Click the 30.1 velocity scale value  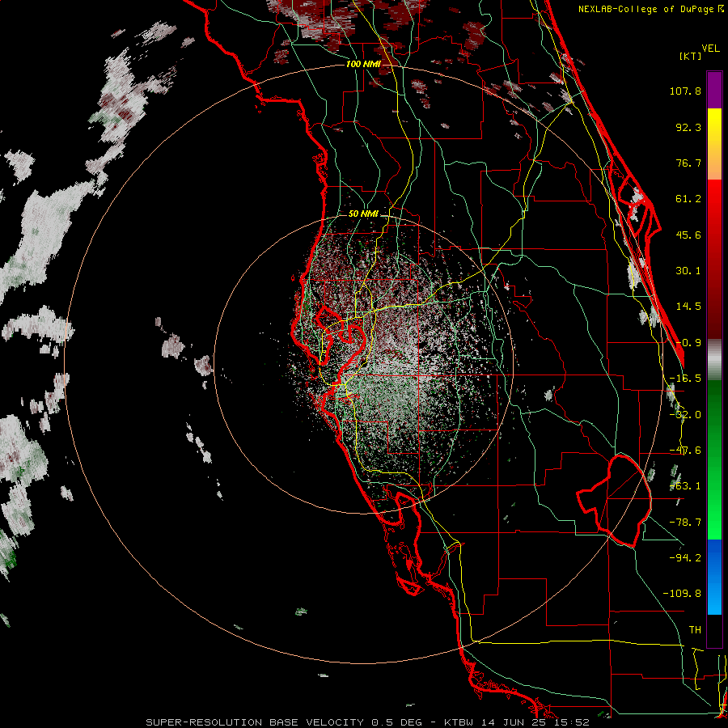(x=688, y=271)
